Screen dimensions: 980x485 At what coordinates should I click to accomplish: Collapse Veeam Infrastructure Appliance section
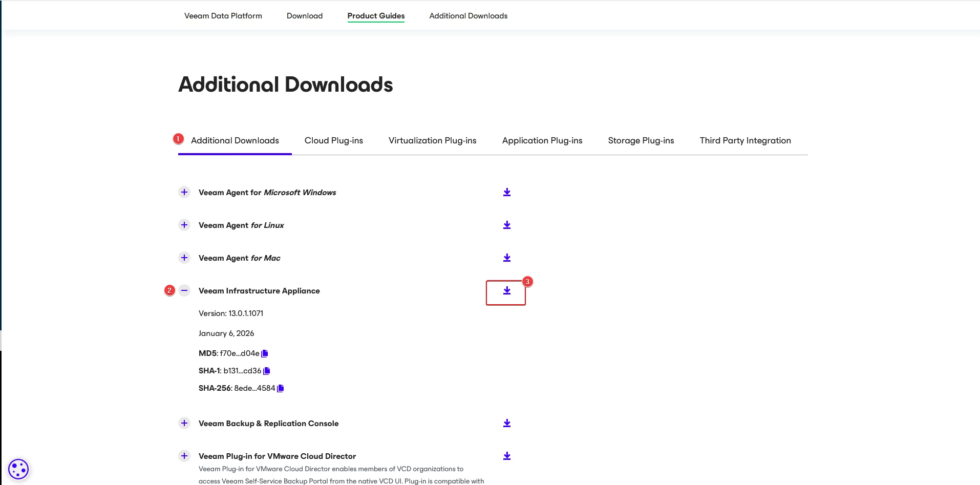(184, 290)
